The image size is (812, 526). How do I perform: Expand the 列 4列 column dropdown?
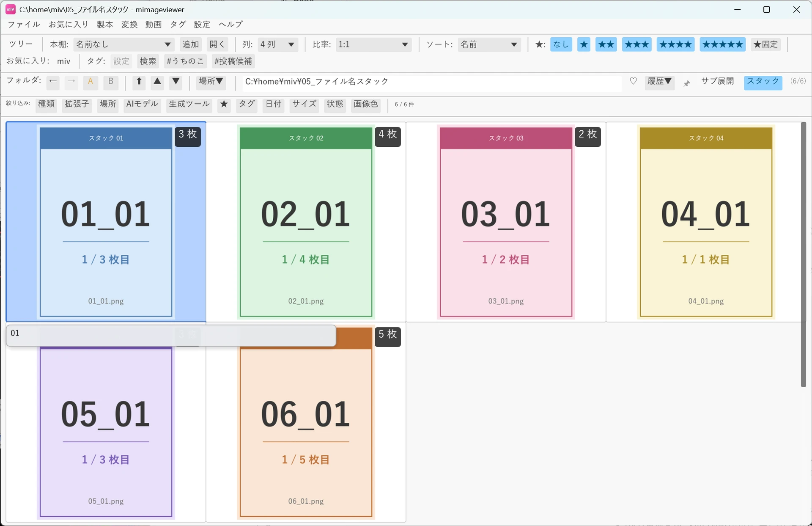[x=277, y=44]
